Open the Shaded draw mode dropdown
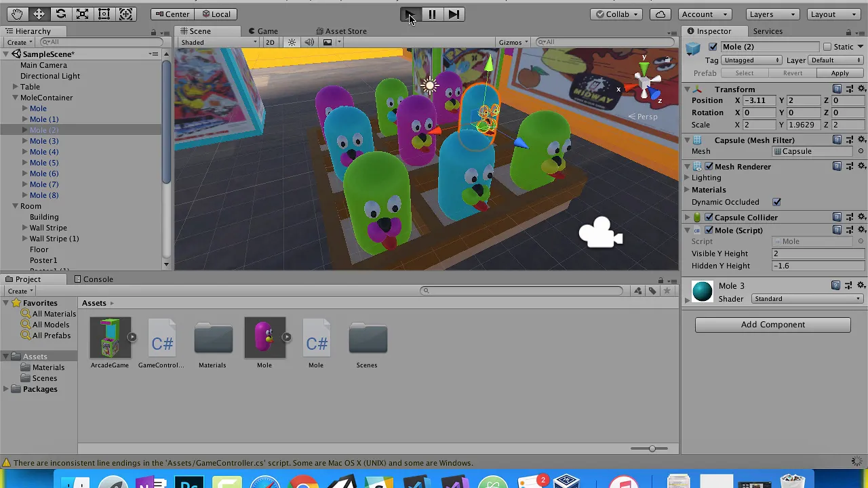 (x=218, y=42)
